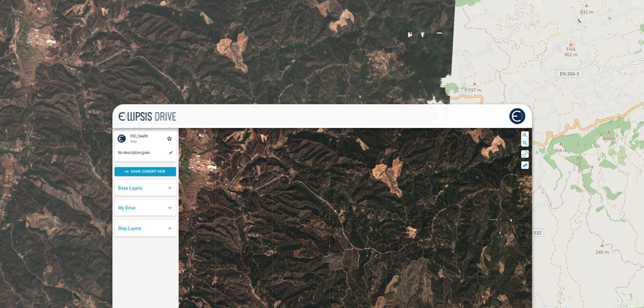Click the pencil to edit description
The height and width of the screenshot is (308, 644).
point(171,153)
